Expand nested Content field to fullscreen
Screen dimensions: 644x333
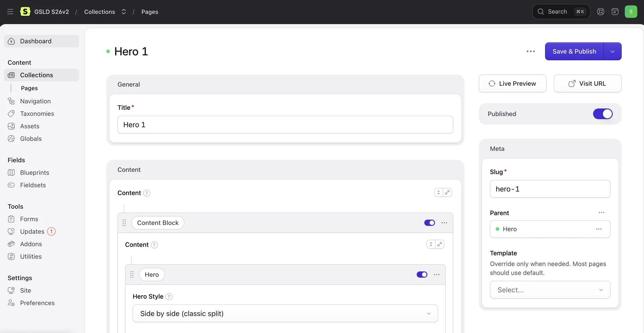(x=440, y=244)
